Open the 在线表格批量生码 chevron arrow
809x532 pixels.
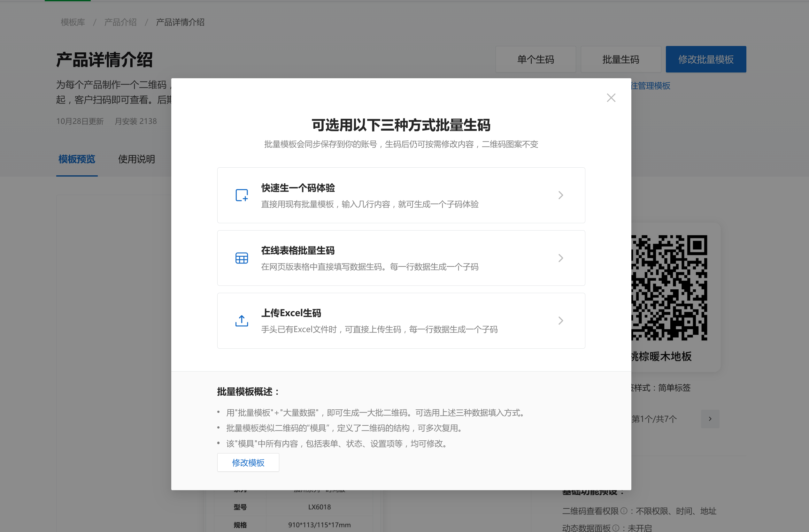(560, 258)
